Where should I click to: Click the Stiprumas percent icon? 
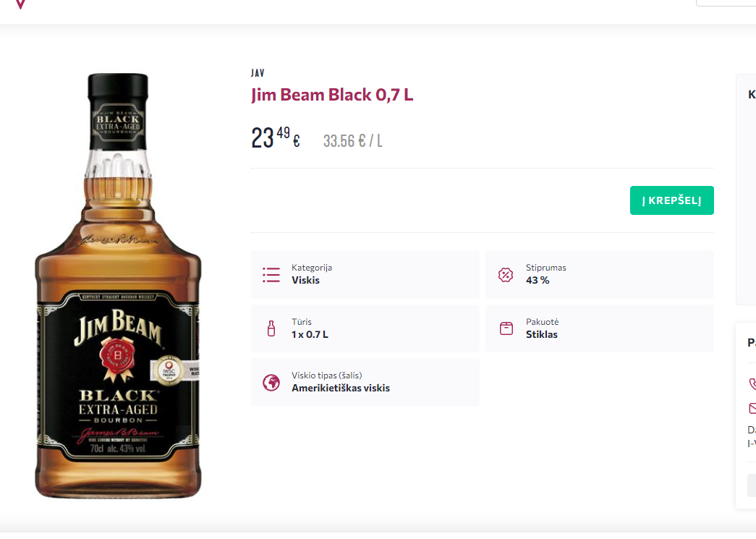pos(506,275)
